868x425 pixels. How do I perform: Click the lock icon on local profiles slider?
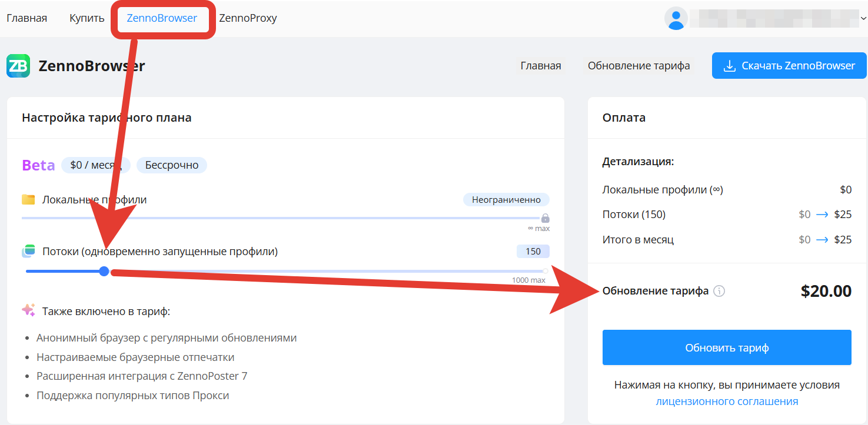[x=545, y=218]
